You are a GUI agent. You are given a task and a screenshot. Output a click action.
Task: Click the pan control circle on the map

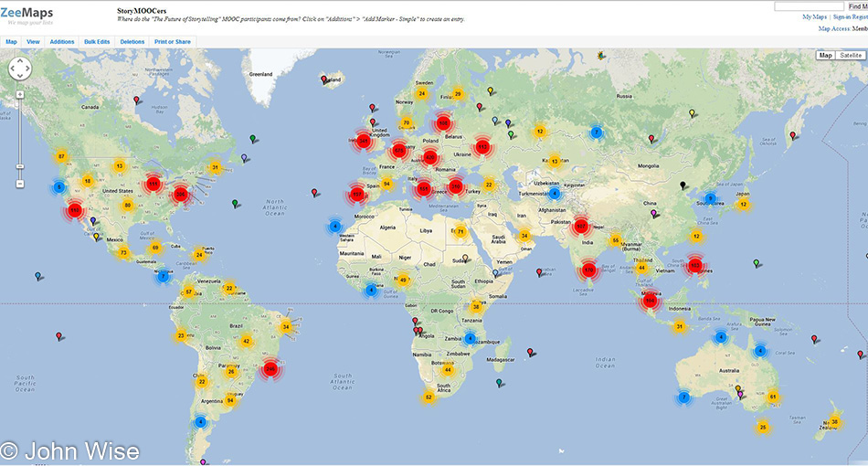point(20,69)
